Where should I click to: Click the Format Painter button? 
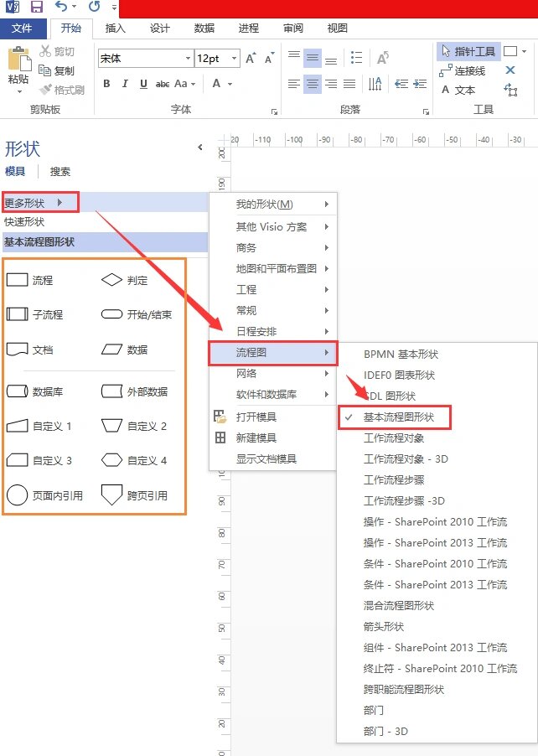click(62, 90)
